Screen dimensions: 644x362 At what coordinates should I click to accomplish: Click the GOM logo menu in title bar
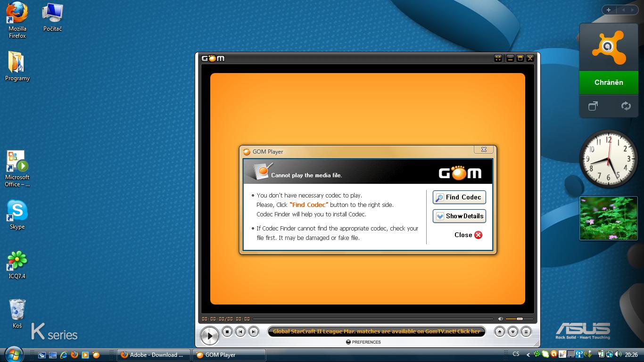[213, 58]
